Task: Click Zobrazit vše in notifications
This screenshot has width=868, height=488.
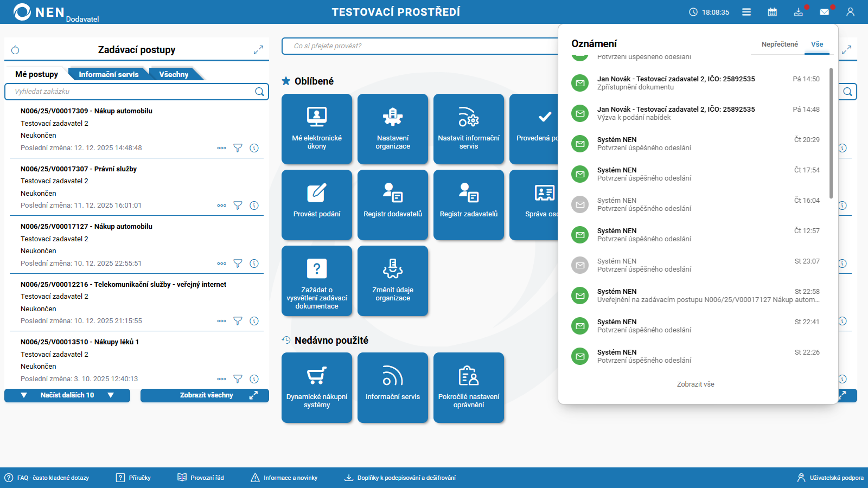Action: point(695,384)
